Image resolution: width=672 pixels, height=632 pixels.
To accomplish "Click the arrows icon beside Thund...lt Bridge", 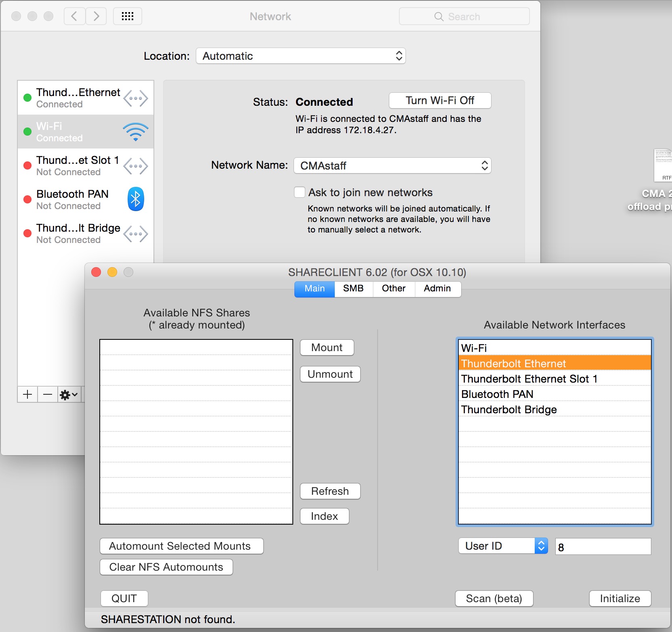I will point(136,234).
